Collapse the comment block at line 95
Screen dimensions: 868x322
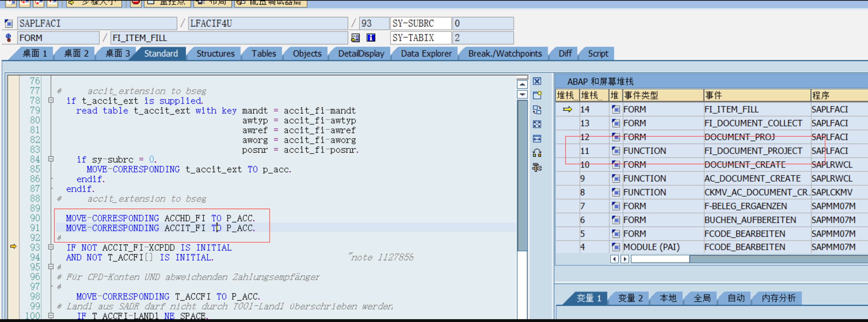click(x=51, y=267)
